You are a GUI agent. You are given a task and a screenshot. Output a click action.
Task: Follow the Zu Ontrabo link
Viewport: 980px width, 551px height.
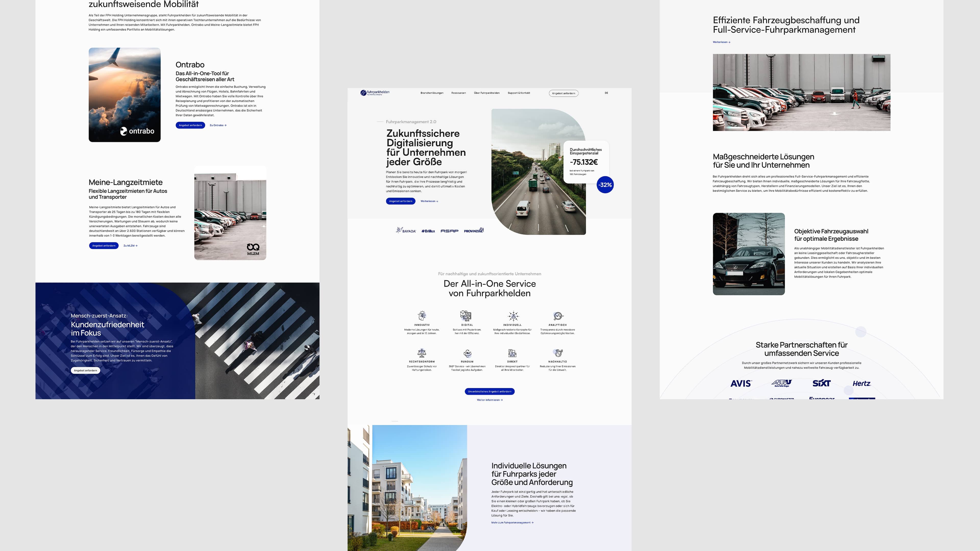tap(218, 125)
